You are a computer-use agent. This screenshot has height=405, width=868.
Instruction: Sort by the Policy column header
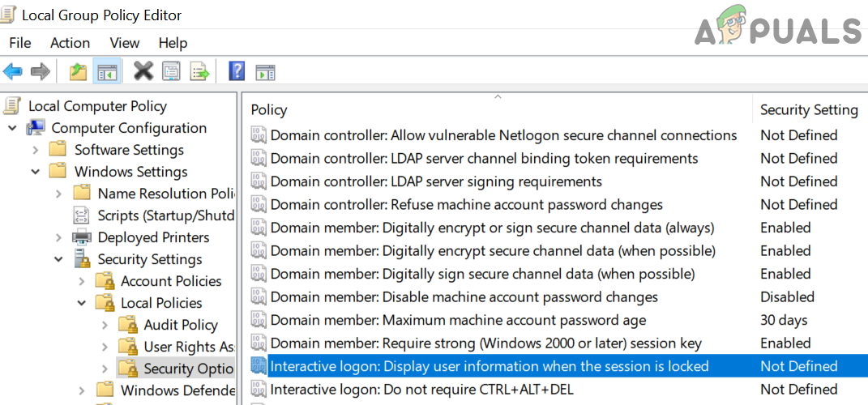269,110
